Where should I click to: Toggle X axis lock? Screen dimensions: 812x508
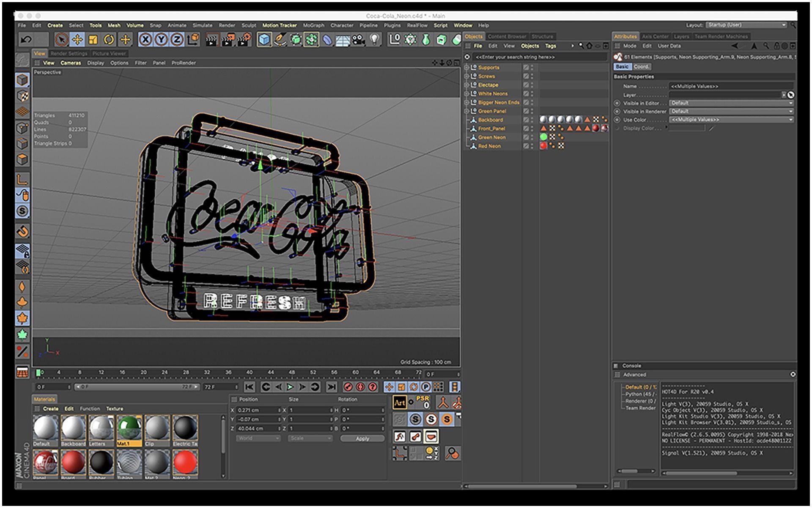[145, 40]
